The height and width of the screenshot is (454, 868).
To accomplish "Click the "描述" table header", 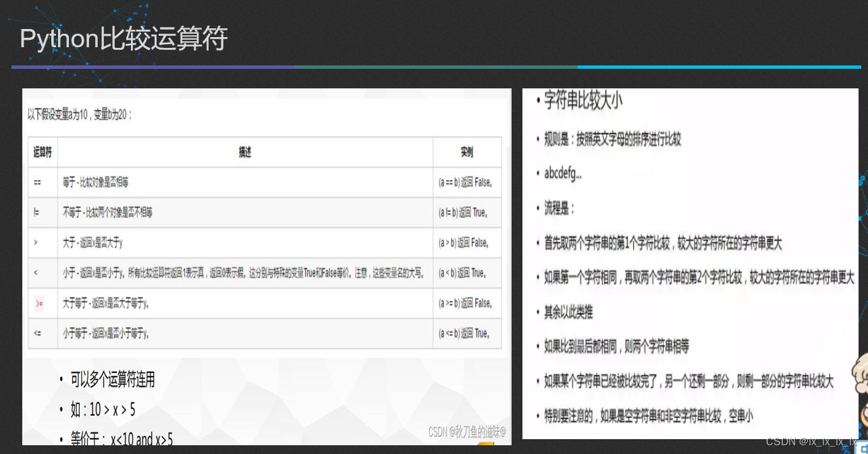I will 245,152.
